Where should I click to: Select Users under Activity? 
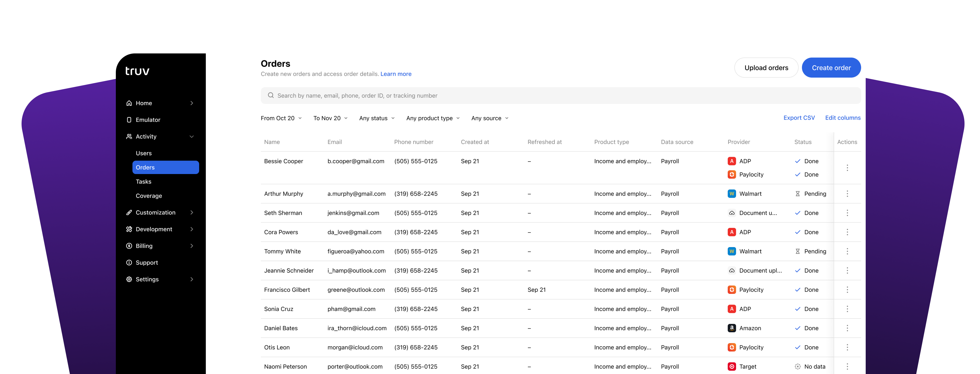144,153
